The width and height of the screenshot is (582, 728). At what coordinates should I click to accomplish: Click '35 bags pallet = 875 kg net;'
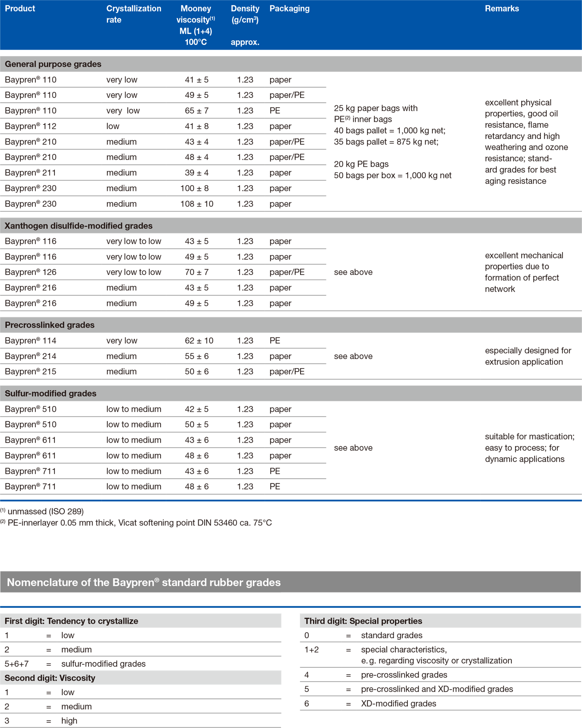click(x=386, y=142)
